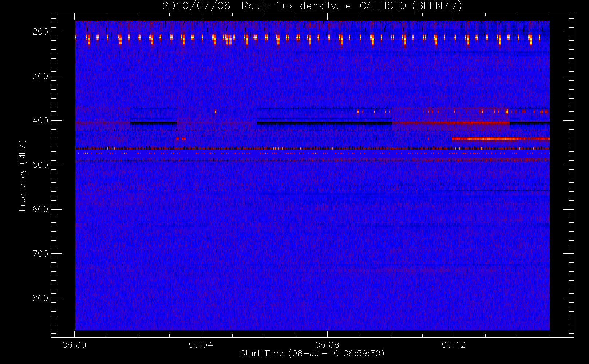The image size is (589, 364).
Task: Click the plot title with date 2010/07/08
Action: (312, 6)
